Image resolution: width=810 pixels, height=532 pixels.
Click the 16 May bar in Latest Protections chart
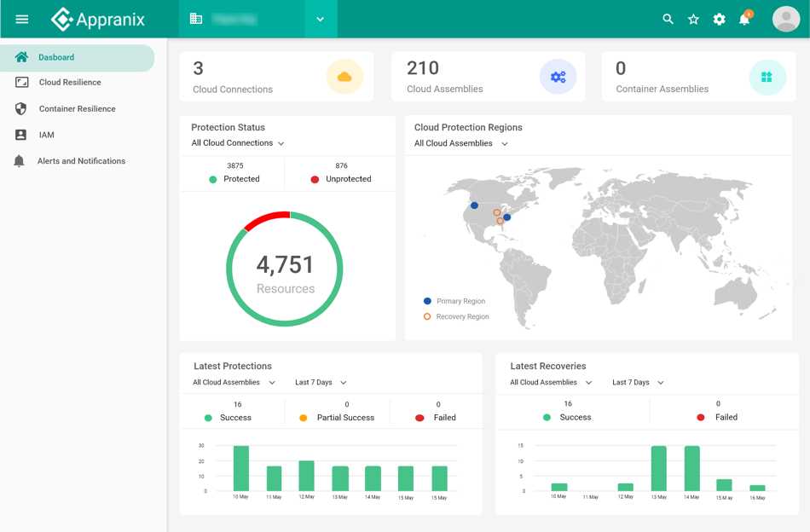tap(439, 478)
